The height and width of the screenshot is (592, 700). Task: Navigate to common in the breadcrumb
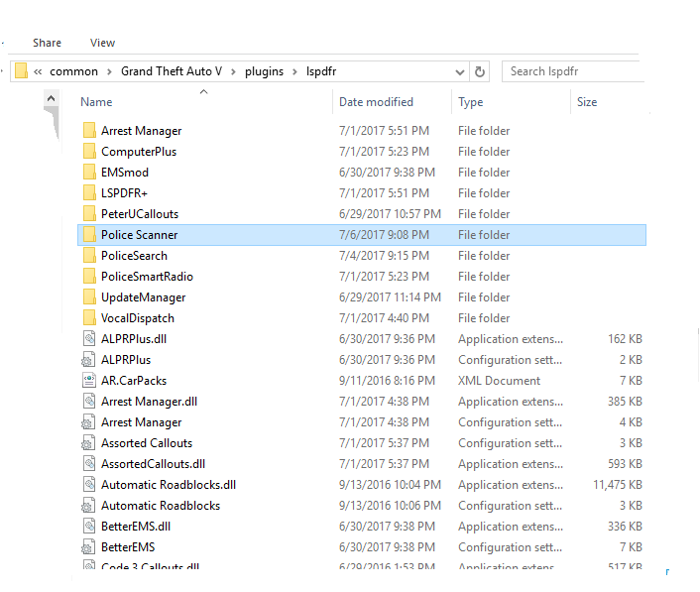[73, 71]
